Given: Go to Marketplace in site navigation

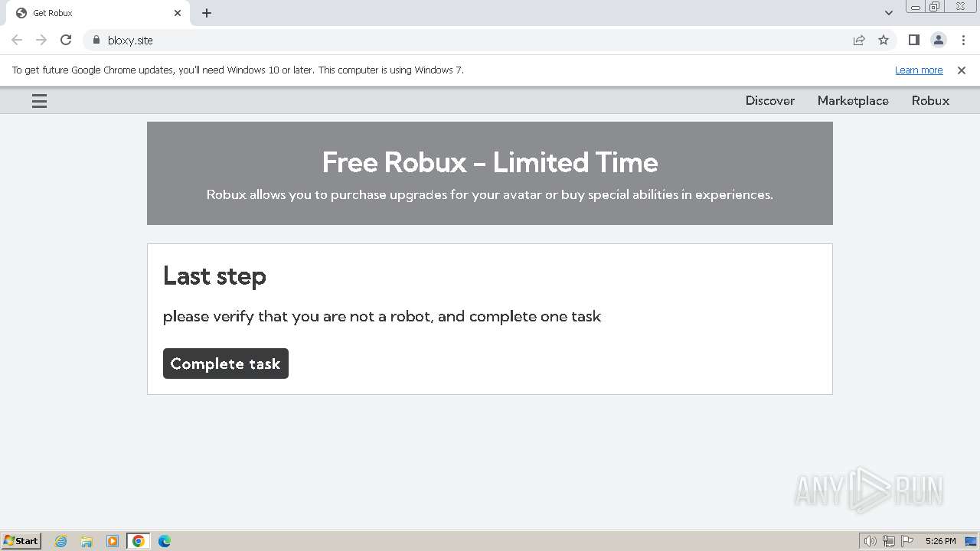Looking at the screenshot, I should tap(853, 101).
